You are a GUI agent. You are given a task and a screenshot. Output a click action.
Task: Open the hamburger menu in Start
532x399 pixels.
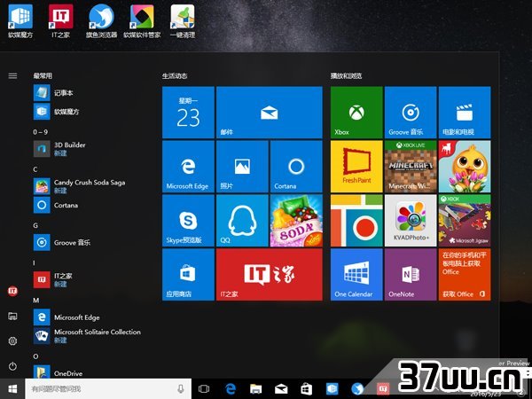point(12,75)
